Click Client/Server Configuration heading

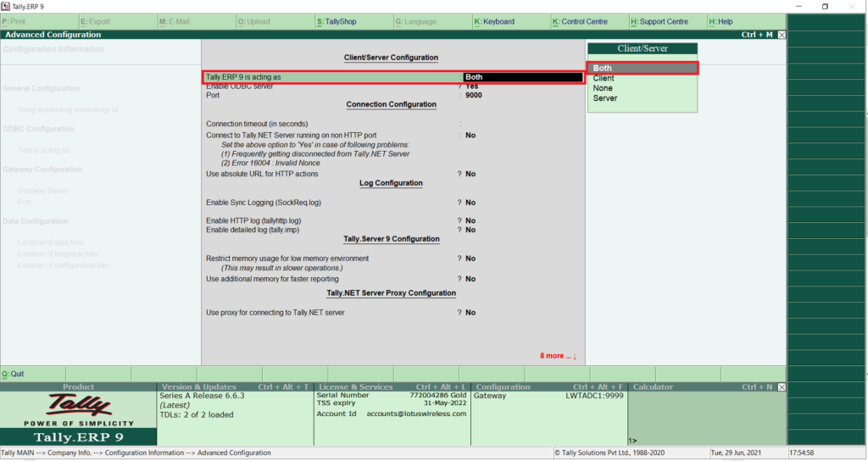[391, 58]
